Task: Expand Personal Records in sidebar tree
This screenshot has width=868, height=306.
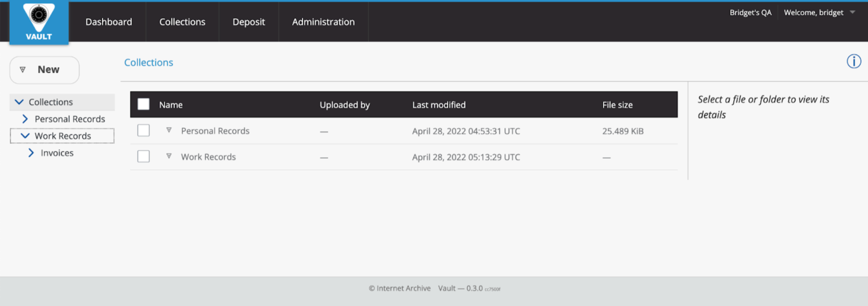Action: coord(25,119)
